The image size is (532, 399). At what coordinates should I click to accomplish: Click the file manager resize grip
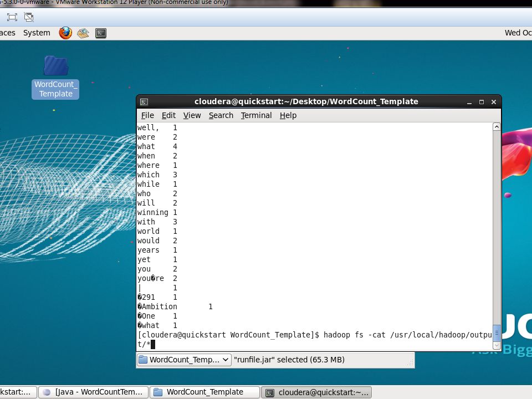pyautogui.click(x=411, y=364)
